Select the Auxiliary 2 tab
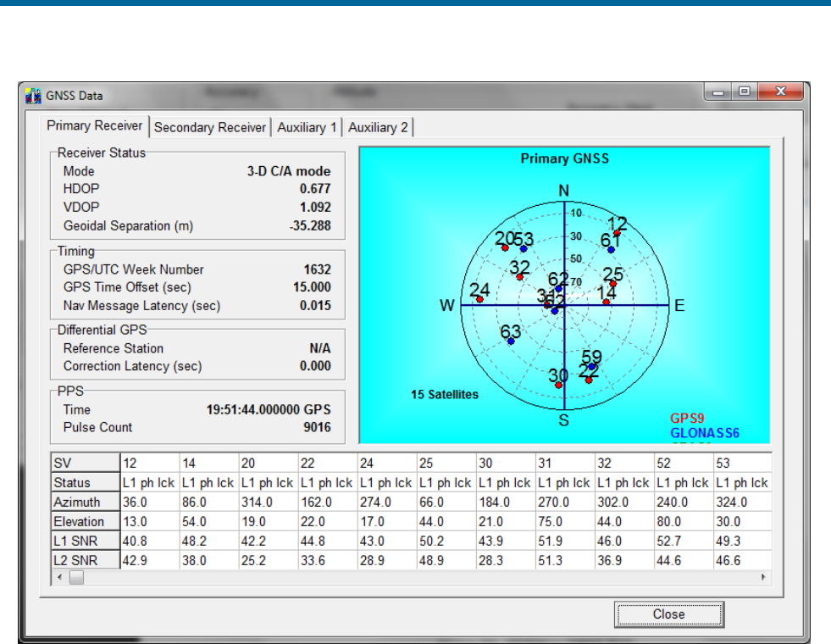 (x=378, y=127)
